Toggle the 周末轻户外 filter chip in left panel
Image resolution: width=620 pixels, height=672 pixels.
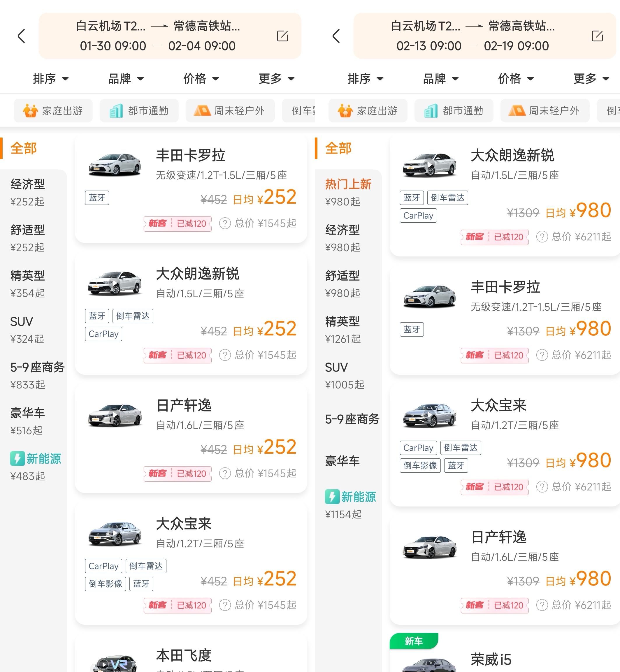coord(230,111)
